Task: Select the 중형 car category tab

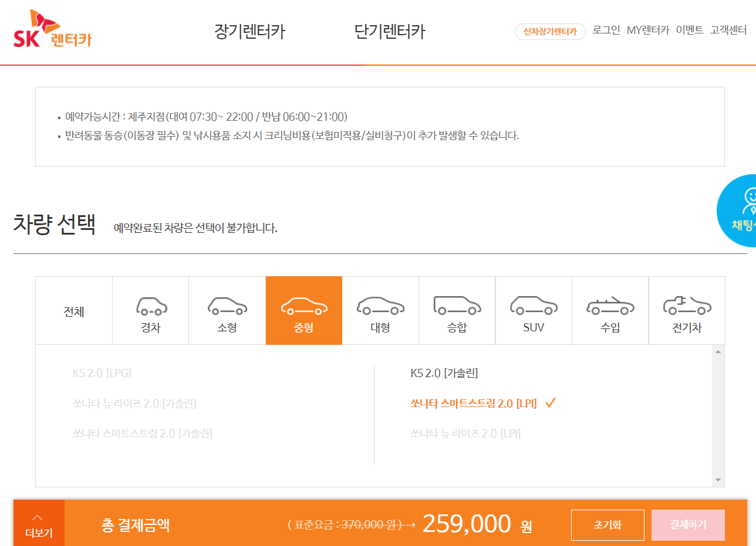Action: 304,311
